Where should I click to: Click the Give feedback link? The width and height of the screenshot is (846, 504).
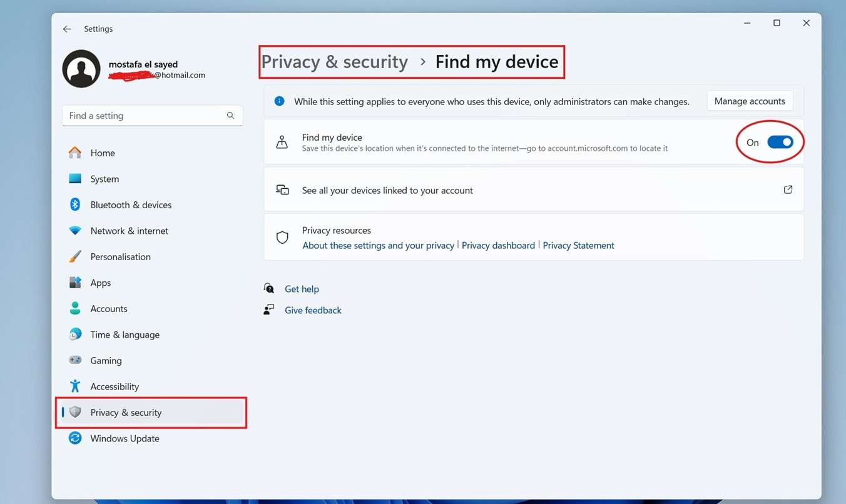coord(313,310)
